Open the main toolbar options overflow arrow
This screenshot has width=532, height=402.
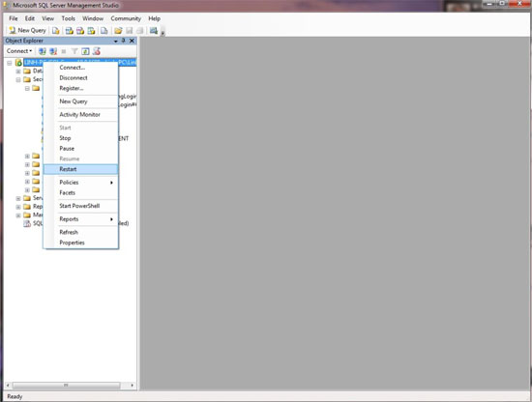163,33
